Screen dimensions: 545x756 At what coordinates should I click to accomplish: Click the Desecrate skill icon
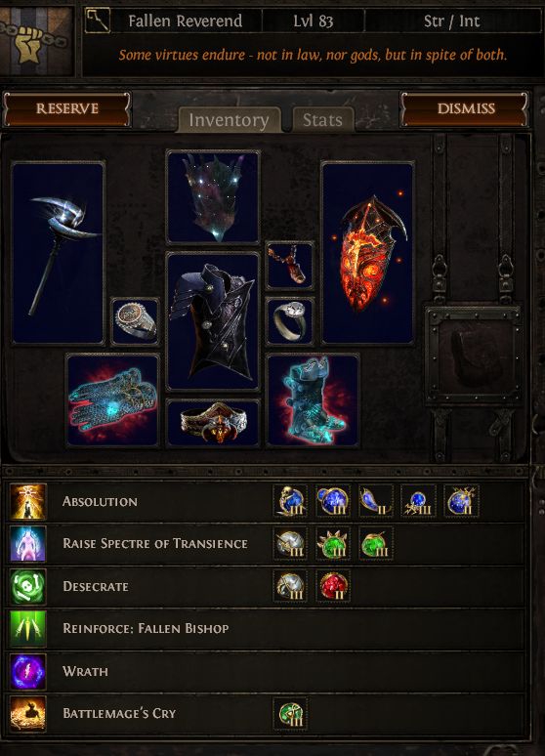[x=28, y=586]
